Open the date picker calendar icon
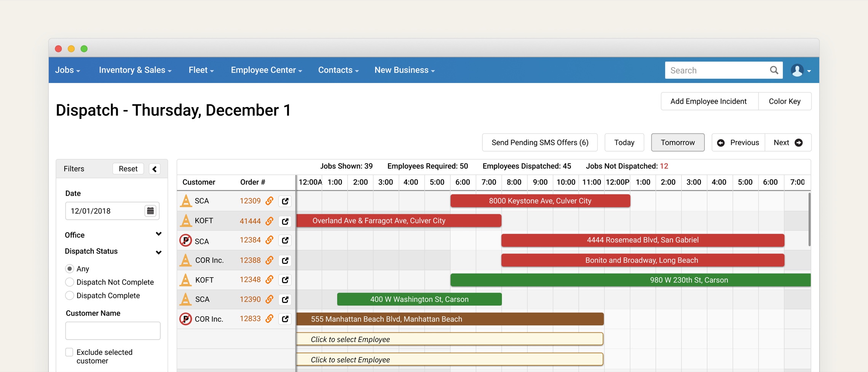 click(150, 211)
